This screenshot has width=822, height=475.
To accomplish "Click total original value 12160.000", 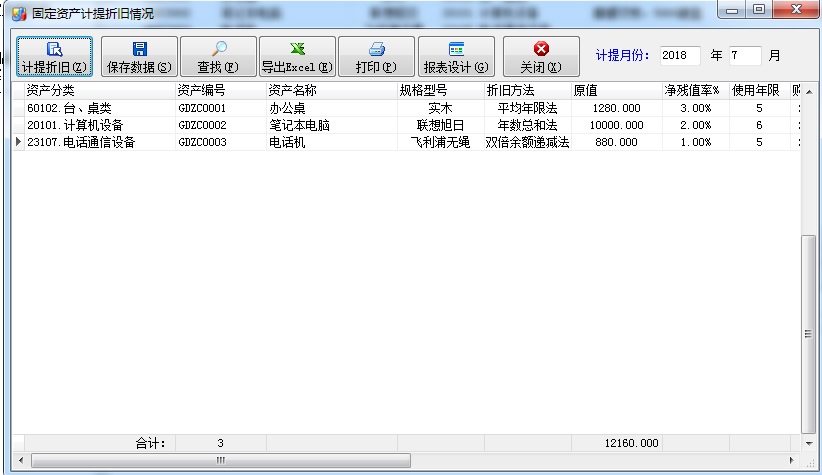I will point(631,443).
